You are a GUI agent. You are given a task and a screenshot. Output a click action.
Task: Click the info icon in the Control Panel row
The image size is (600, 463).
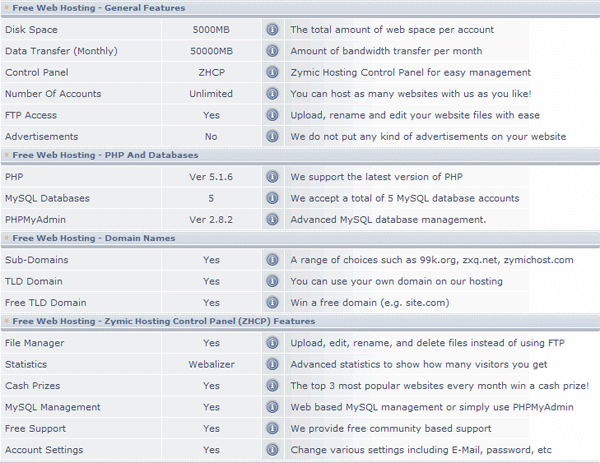tap(272, 72)
